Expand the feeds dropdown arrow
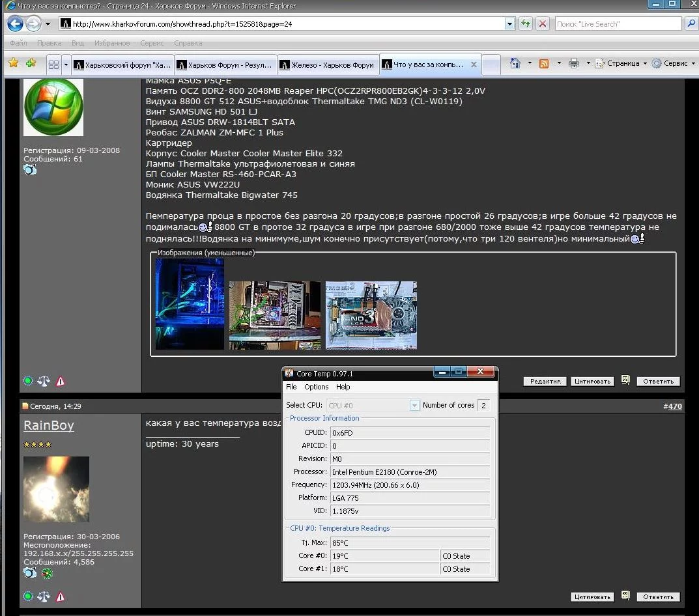Screen dimensions: 699x616 point(559,63)
